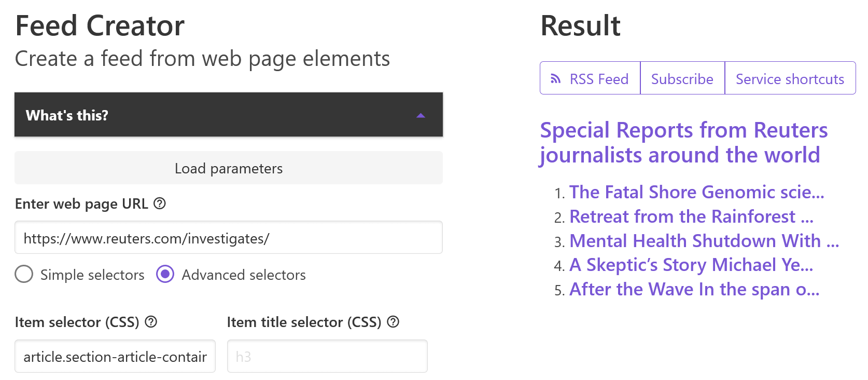The width and height of the screenshot is (868, 380).
Task: Click inside the web page URL input field
Action: (x=228, y=237)
